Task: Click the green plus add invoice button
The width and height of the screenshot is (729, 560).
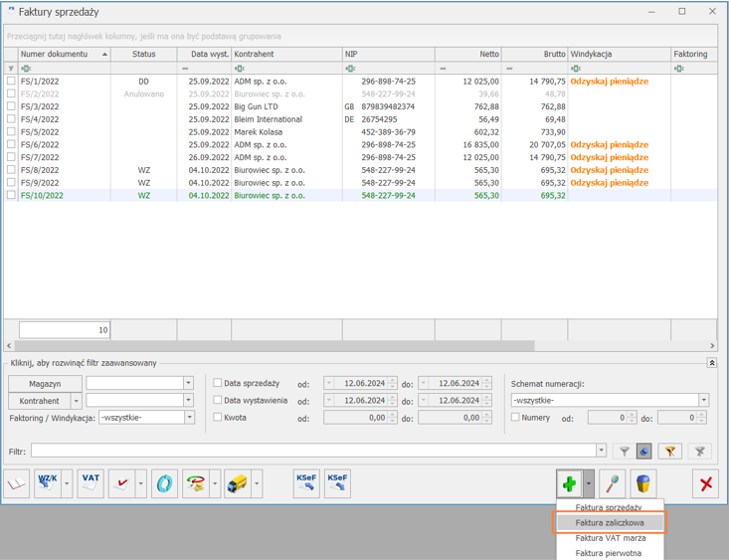Action: 569,484
